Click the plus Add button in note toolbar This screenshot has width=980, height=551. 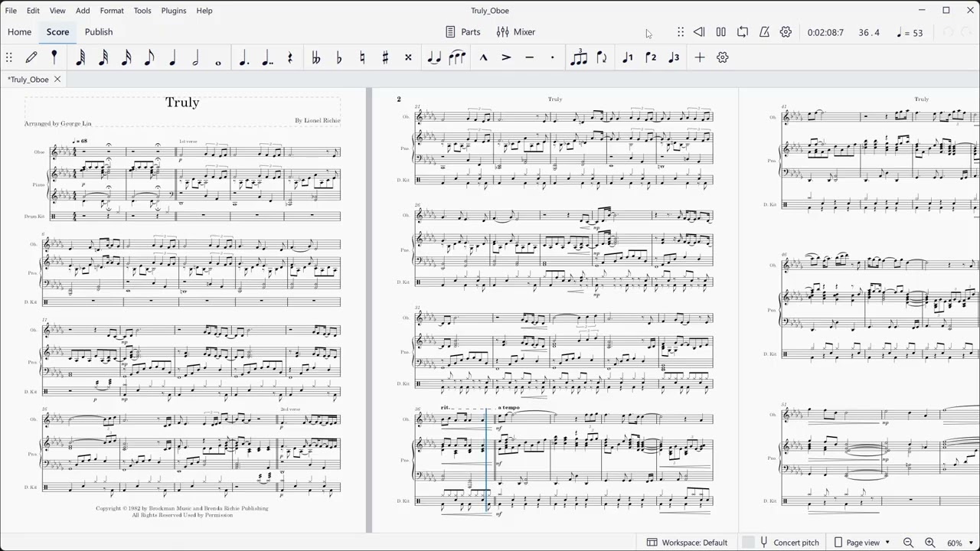pos(700,57)
